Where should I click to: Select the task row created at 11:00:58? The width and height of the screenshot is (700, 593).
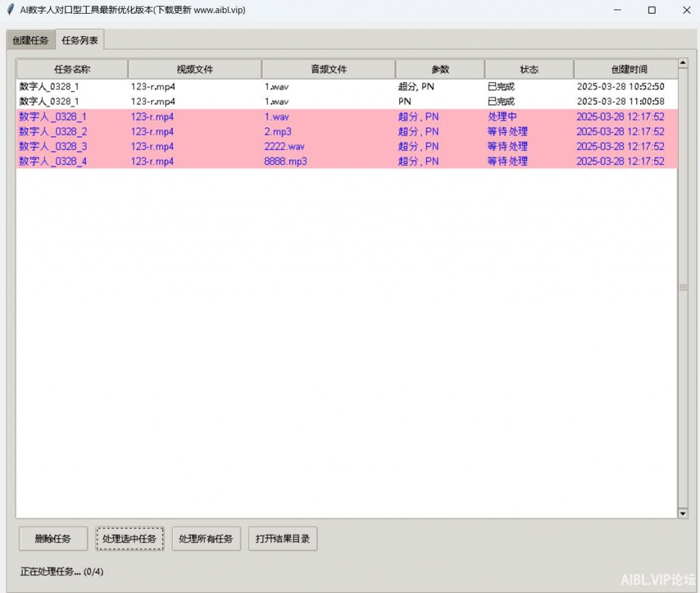point(342,102)
